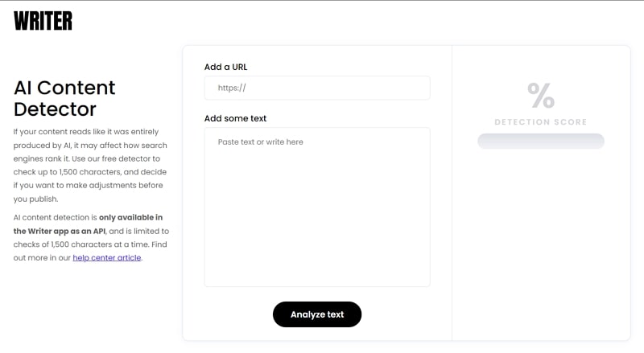Click the detection score progress bar
This screenshot has height=353, width=644.
coord(541,142)
